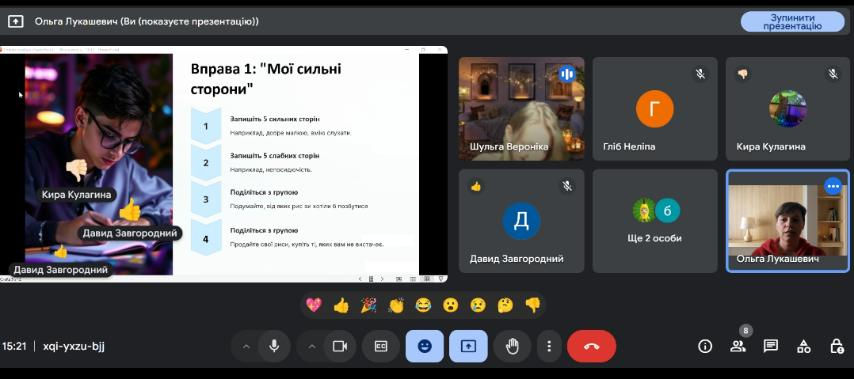854x379 pixels.
Task: Select Шульга Вероніка video tile
Action: tap(521, 108)
